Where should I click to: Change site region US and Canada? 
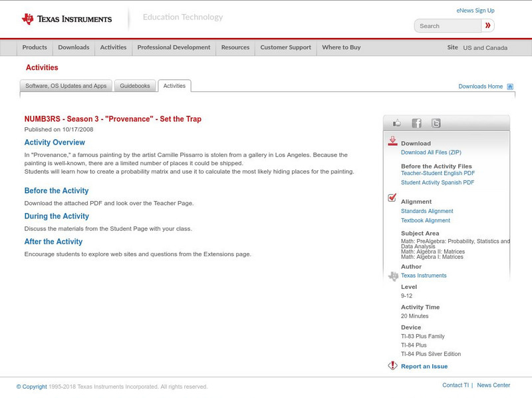485,48
